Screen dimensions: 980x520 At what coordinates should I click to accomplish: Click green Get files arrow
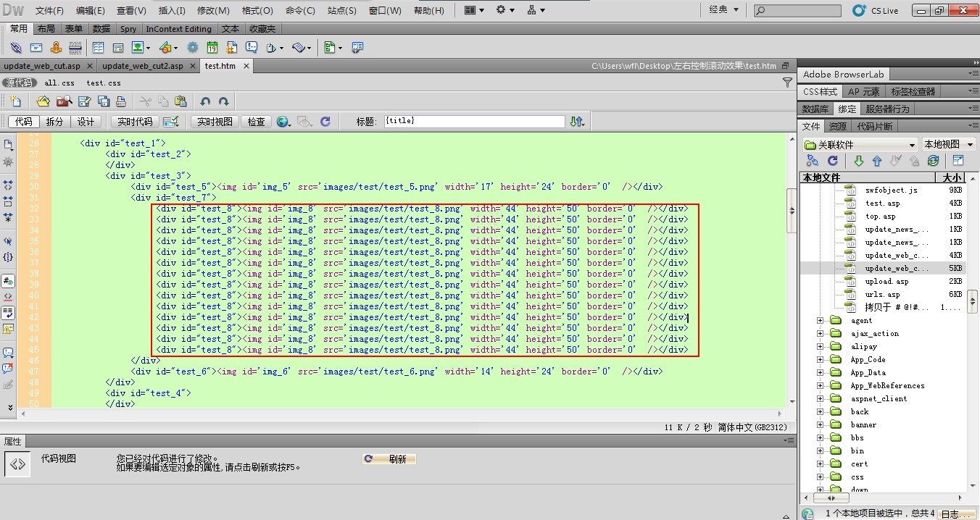point(858,161)
